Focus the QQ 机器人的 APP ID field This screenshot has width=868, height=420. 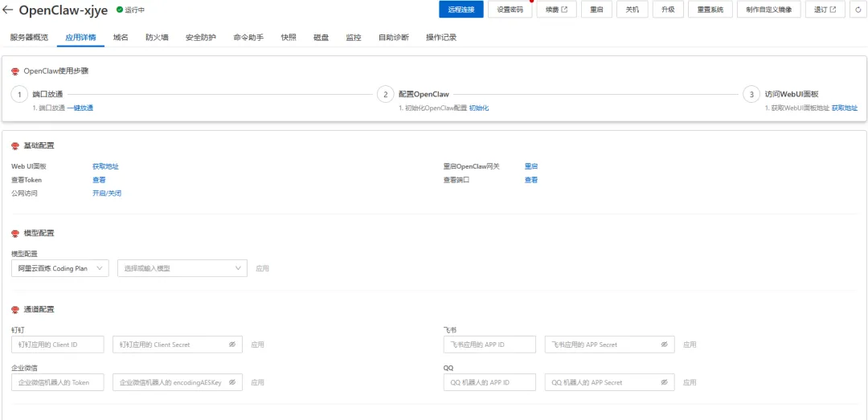coord(489,382)
